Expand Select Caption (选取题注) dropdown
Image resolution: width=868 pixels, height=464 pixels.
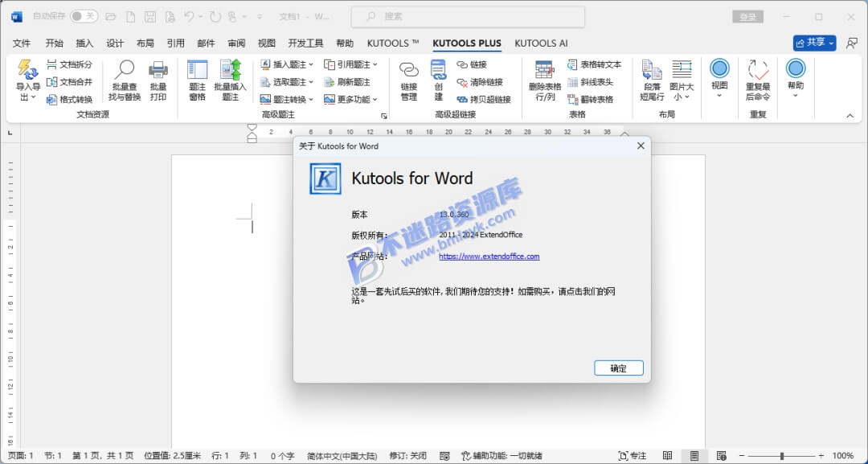[x=310, y=82]
